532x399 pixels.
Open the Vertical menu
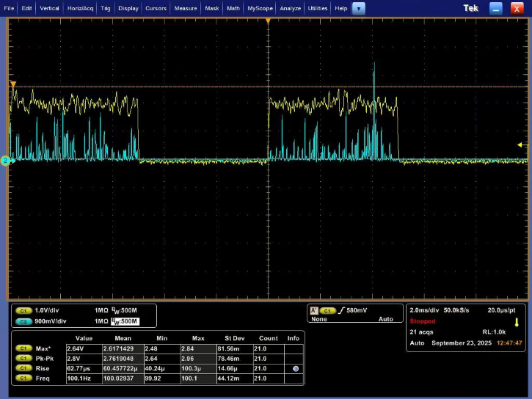point(49,8)
